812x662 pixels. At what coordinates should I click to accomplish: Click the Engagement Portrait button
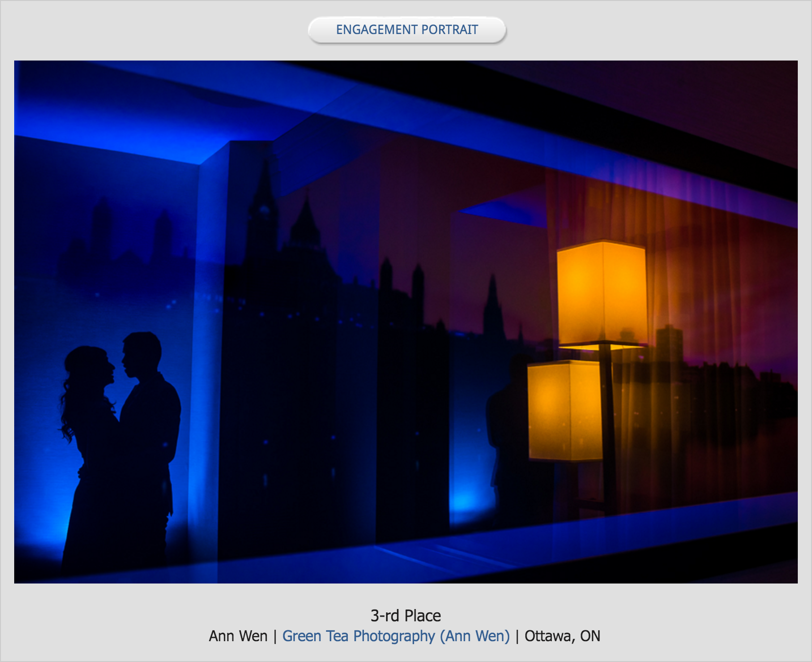click(407, 30)
